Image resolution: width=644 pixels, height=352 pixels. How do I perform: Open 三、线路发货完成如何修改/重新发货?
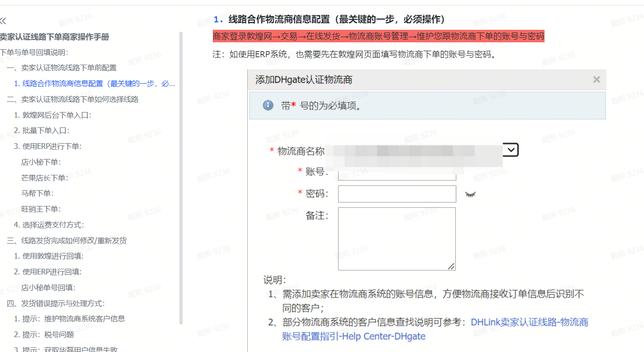[x=66, y=241]
